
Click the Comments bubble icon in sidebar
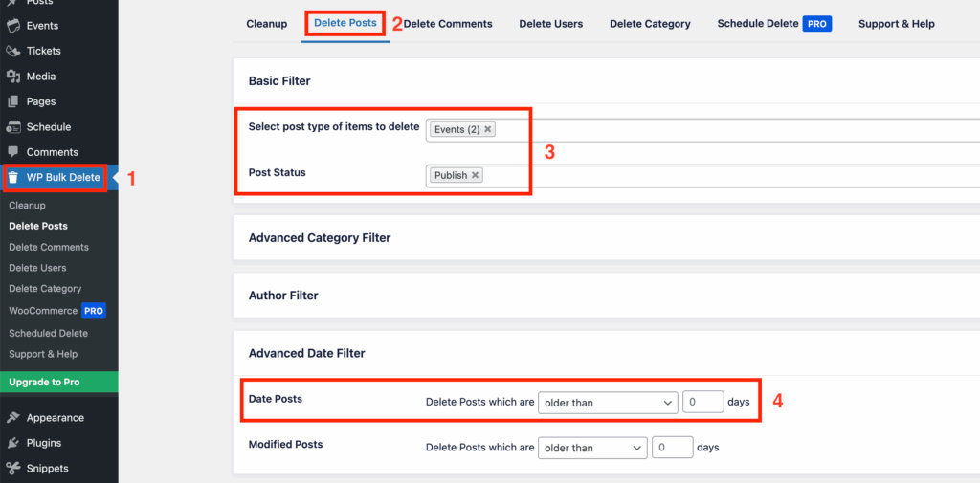[13, 152]
